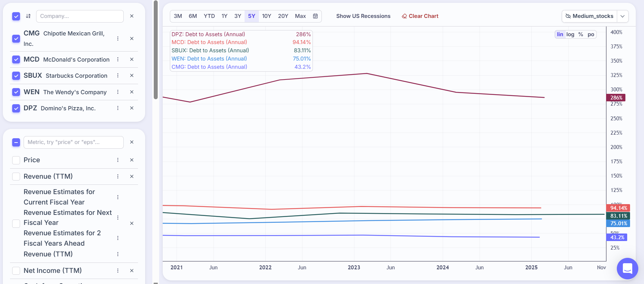Open options for Revenue Estimates 2 Fiscal Years Ahead
This screenshot has height=284, width=644.
(x=118, y=238)
